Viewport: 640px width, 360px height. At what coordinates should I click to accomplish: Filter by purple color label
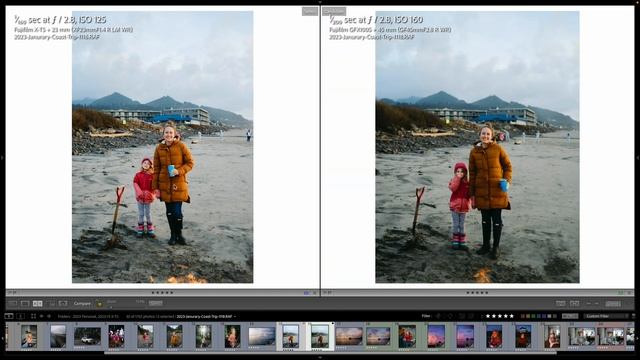544,316
